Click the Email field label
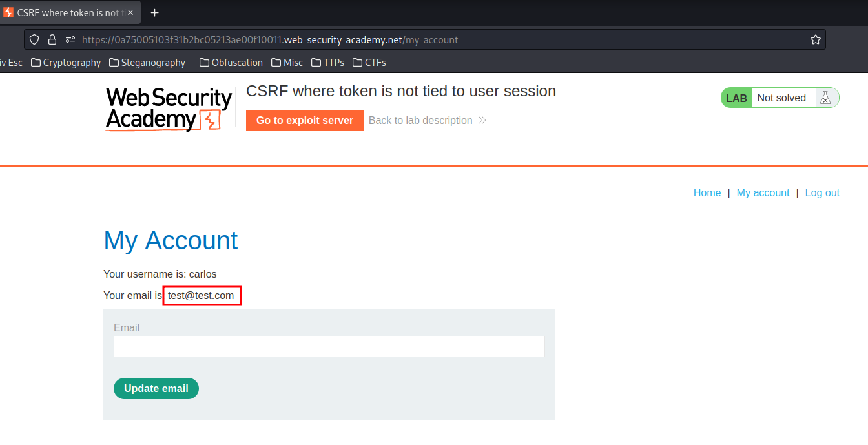This screenshot has height=445, width=868. coord(127,327)
